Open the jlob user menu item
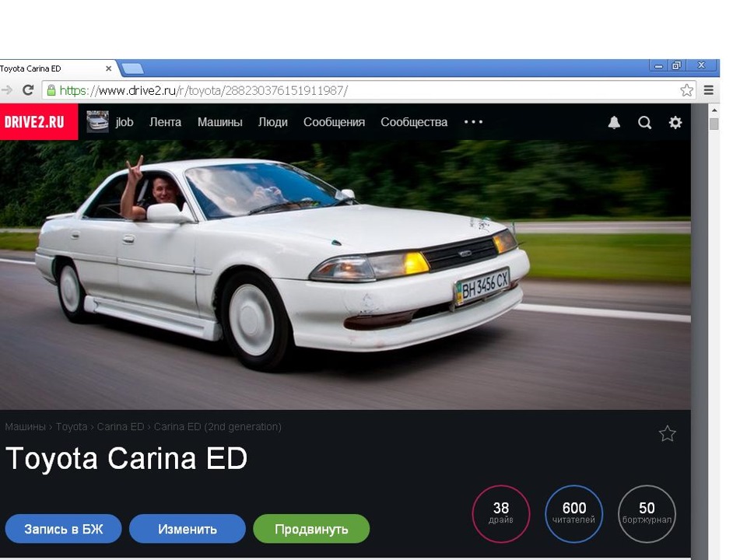Viewport: 747px width, 560px height. pos(124,122)
